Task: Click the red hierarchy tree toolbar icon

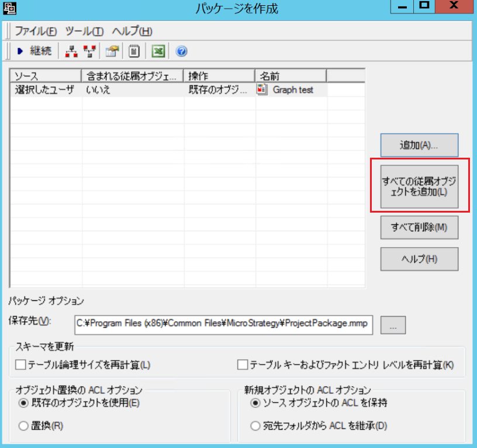Action: pos(71,51)
